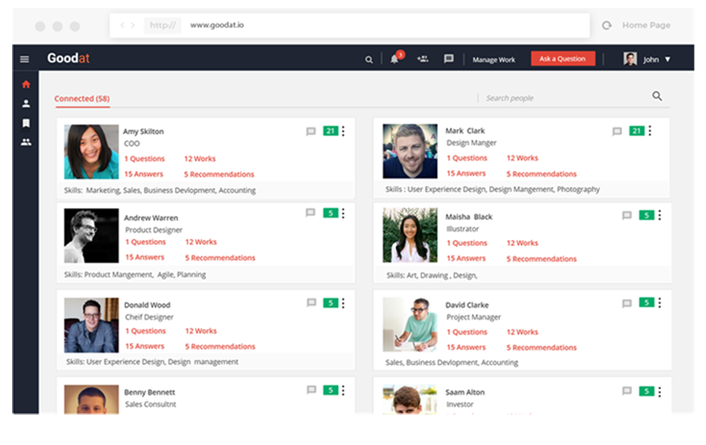View David Clarke's 5 Recommendations
Screen dimensions: 706x445
tap(541, 348)
